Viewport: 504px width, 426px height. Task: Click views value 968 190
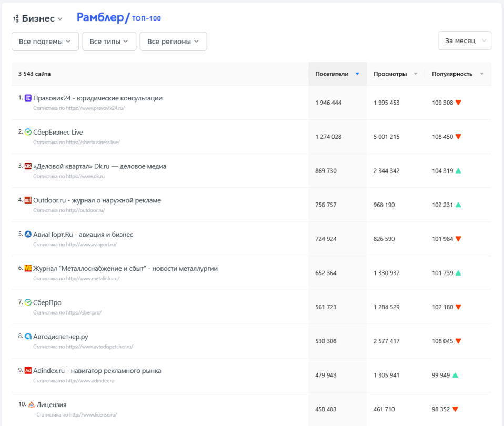click(384, 205)
